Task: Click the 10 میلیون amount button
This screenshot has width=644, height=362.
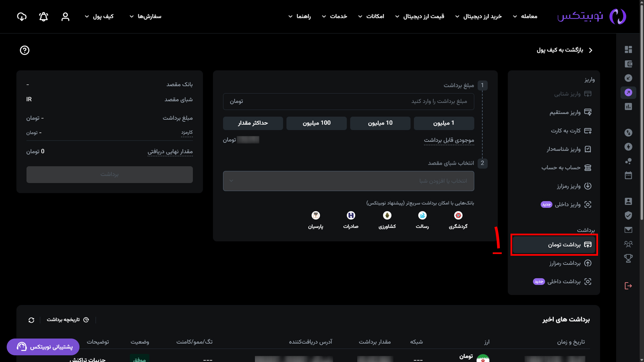Action: tap(380, 123)
